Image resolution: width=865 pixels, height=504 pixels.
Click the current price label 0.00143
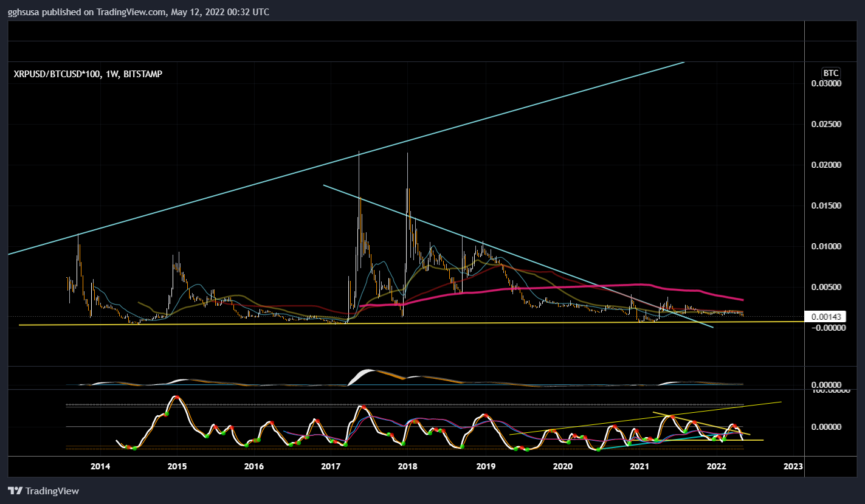824,316
